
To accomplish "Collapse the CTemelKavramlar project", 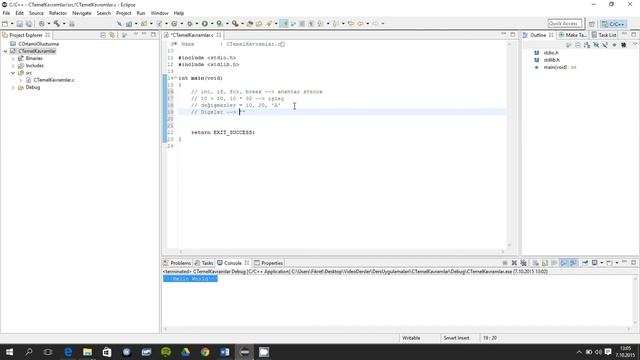I will [x=6, y=51].
